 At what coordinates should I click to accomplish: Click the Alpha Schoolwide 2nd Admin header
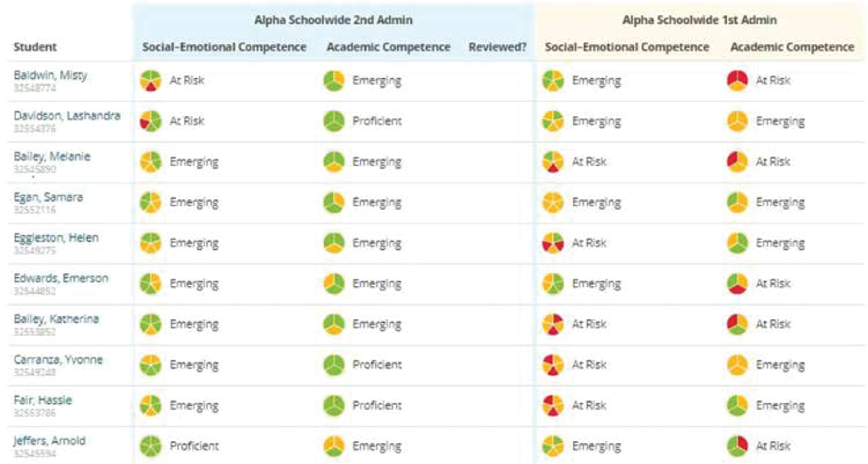(x=334, y=20)
